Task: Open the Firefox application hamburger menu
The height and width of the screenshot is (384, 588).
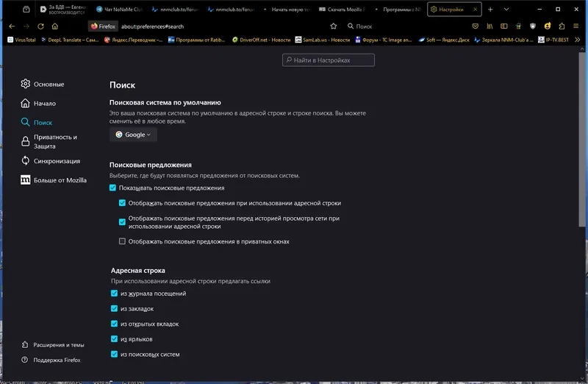Action: (576, 26)
